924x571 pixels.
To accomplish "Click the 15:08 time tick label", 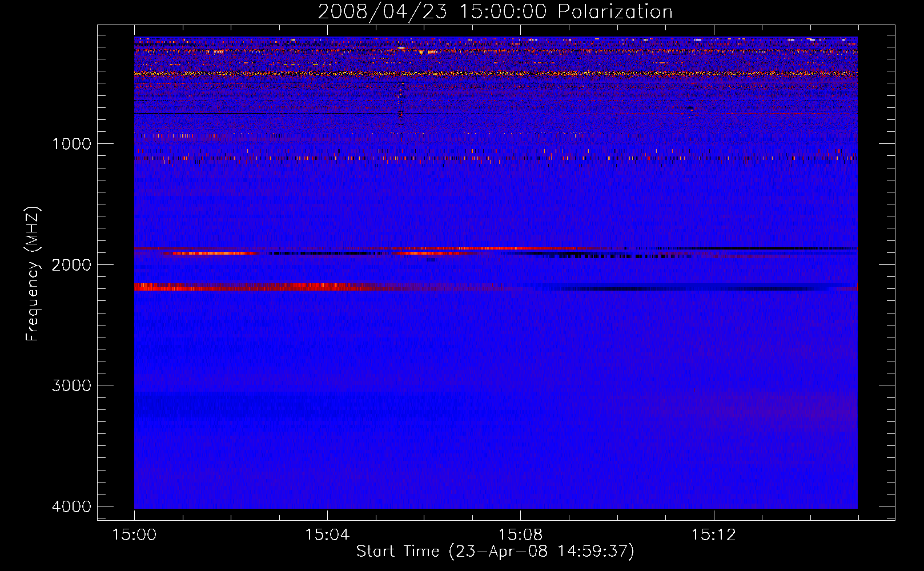I will pyautogui.click(x=520, y=534).
